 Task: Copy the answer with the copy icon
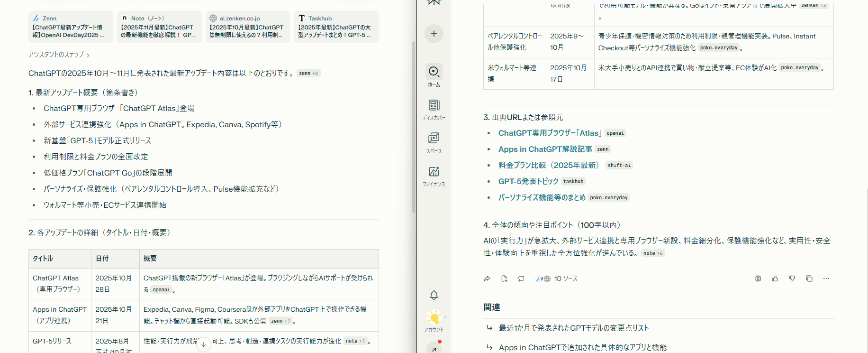[809, 279]
